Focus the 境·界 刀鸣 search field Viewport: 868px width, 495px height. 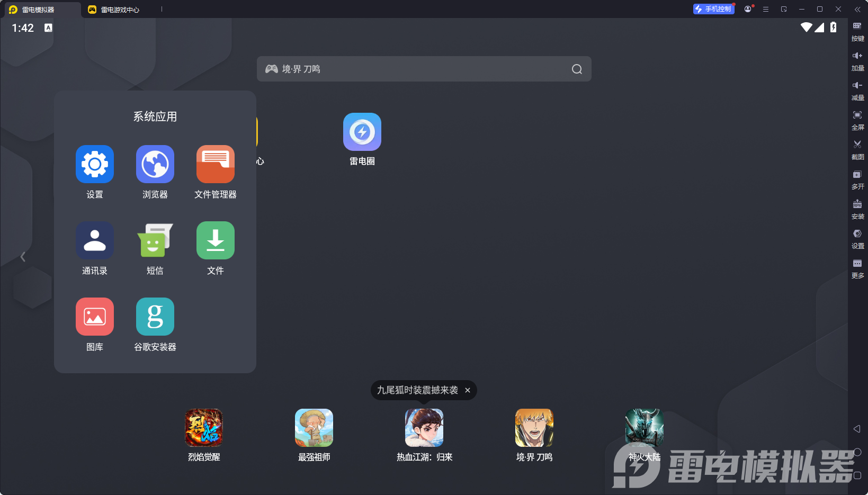pos(424,69)
